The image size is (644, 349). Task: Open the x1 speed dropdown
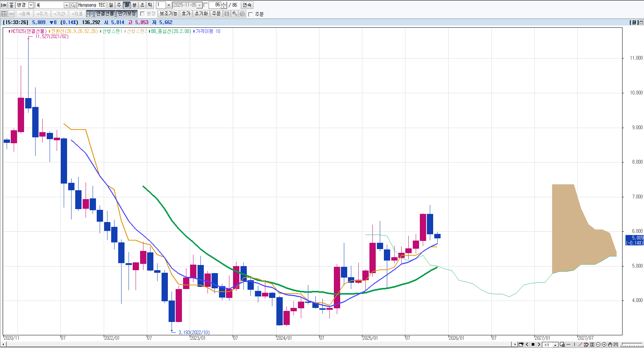click(x=555, y=345)
